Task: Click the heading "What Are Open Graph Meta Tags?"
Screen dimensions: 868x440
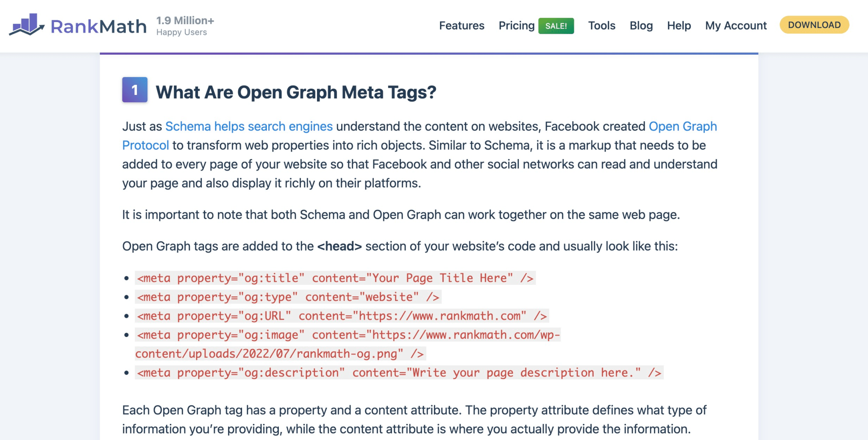Action: point(297,92)
